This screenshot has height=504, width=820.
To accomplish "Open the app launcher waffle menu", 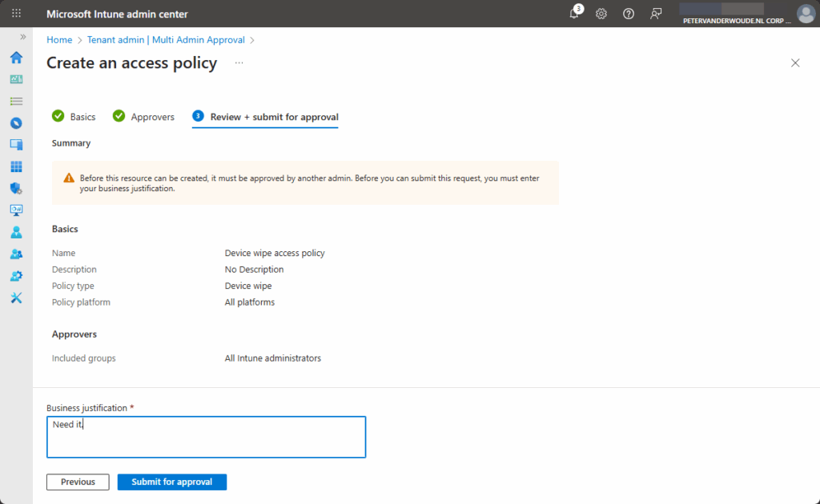I will tap(16, 14).
